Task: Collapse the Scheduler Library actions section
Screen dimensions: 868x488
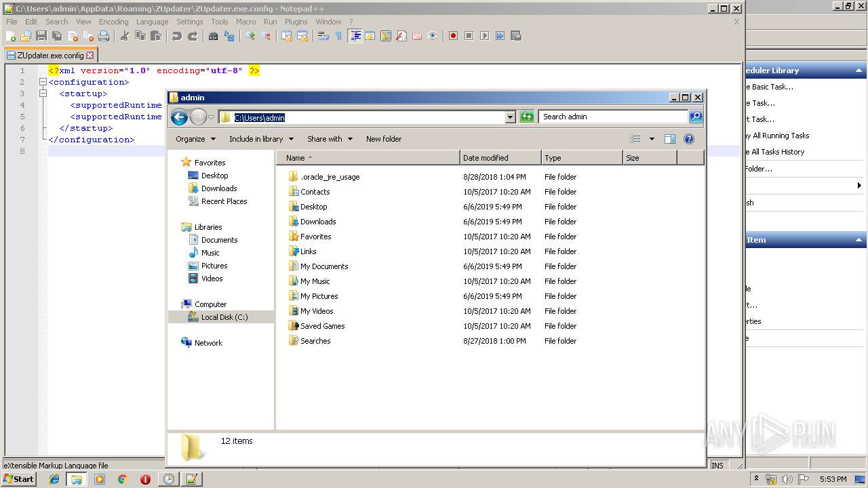Action: (859, 70)
